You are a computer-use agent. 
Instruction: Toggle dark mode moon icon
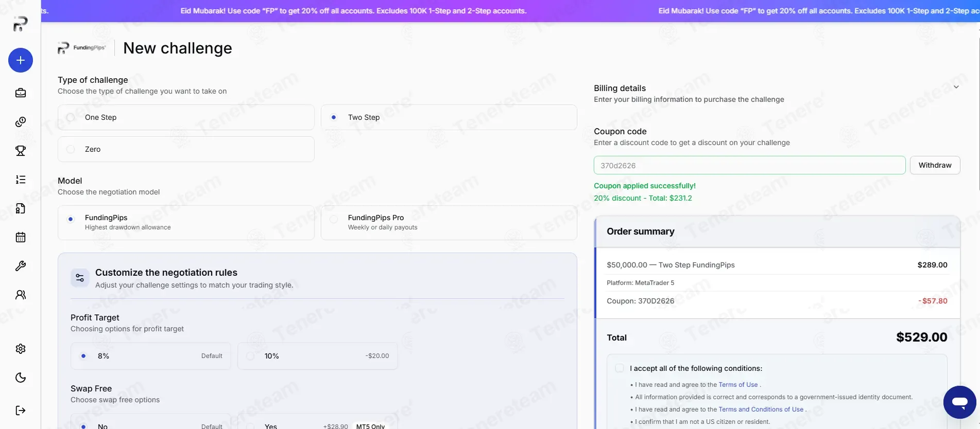click(x=21, y=378)
